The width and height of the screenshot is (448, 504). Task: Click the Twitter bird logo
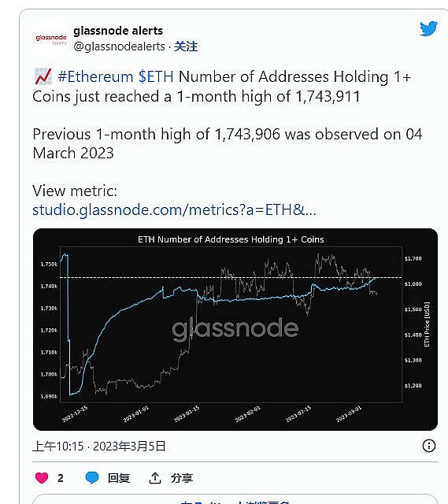(429, 29)
